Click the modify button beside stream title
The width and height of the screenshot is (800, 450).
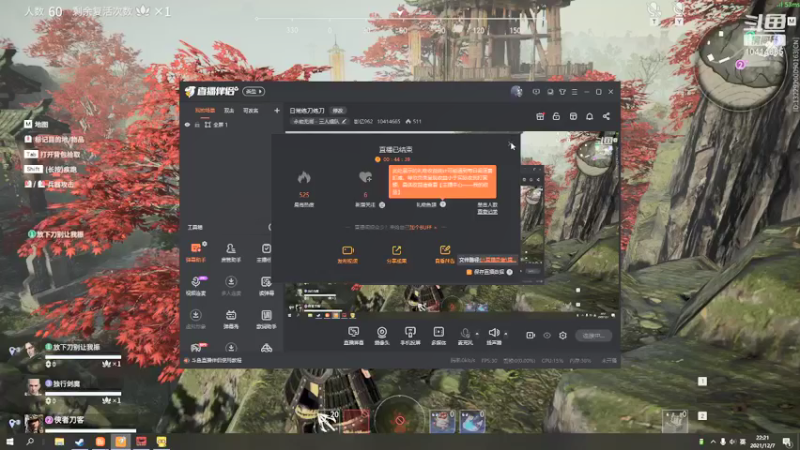(x=338, y=110)
